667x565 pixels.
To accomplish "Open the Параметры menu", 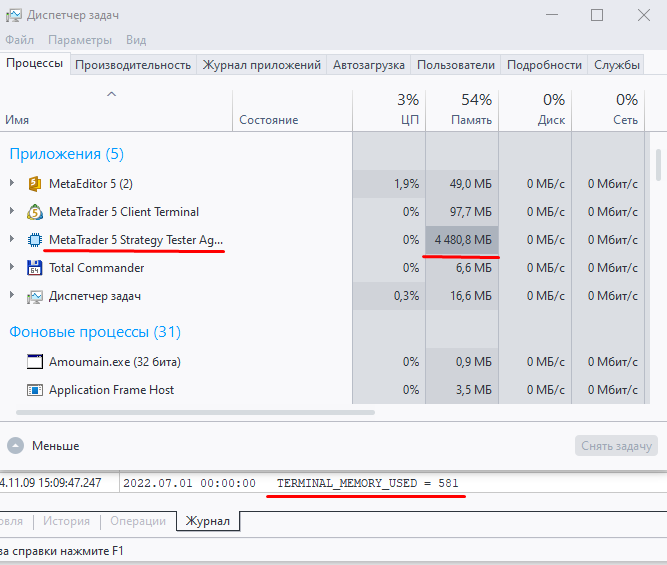I will 80,40.
